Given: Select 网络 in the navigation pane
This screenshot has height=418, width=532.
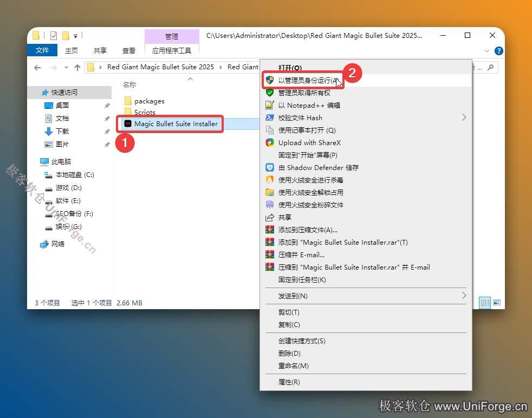Looking at the screenshot, I should click(x=57, y=244).
